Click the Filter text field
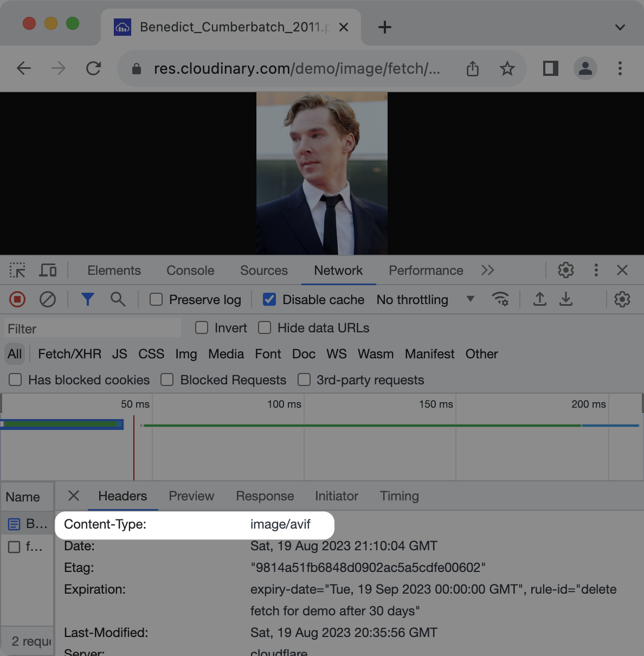Image resolution: width=644 pixels, height=656 pixels. [x=93, y=329]
